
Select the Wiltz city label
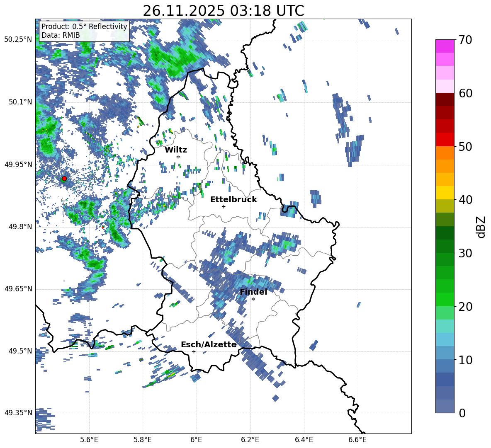(x=176, y=150)
